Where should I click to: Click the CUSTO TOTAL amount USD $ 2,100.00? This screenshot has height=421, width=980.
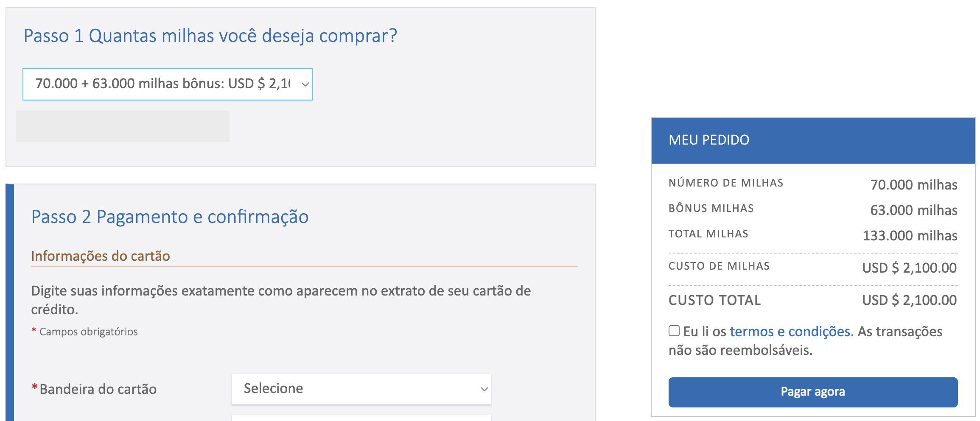909,300
